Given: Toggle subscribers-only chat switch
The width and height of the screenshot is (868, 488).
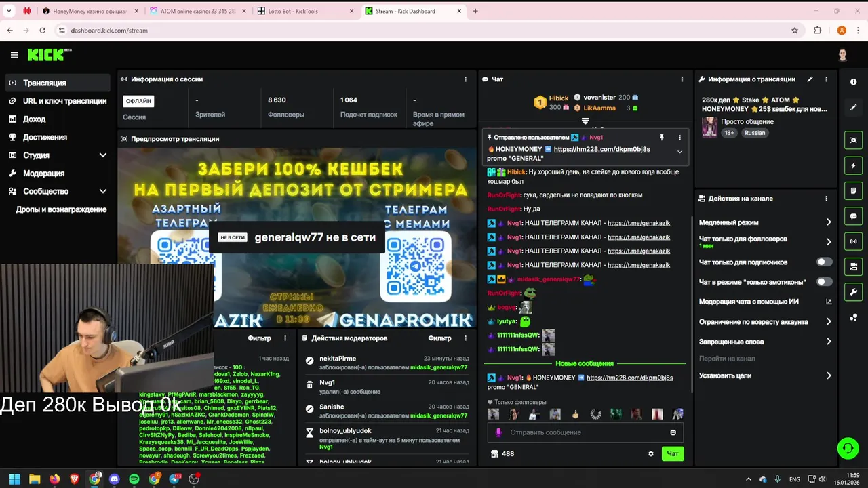Looking at the screenshot, I should [x=824, y=262].
